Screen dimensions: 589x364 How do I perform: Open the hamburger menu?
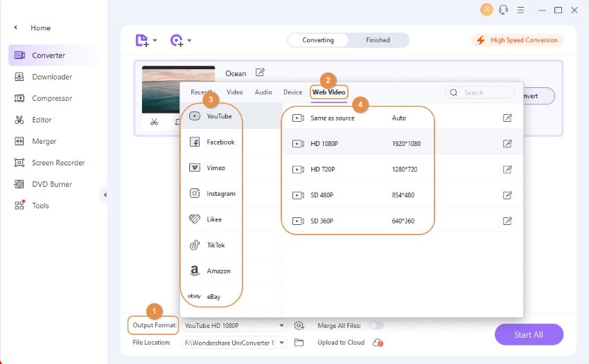520,10
